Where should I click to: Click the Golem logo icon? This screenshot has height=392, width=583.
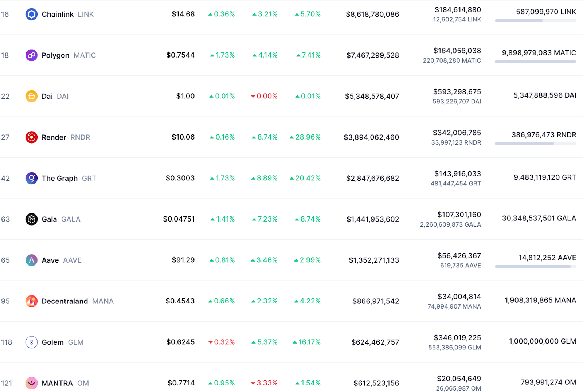(x=31, y=342)
